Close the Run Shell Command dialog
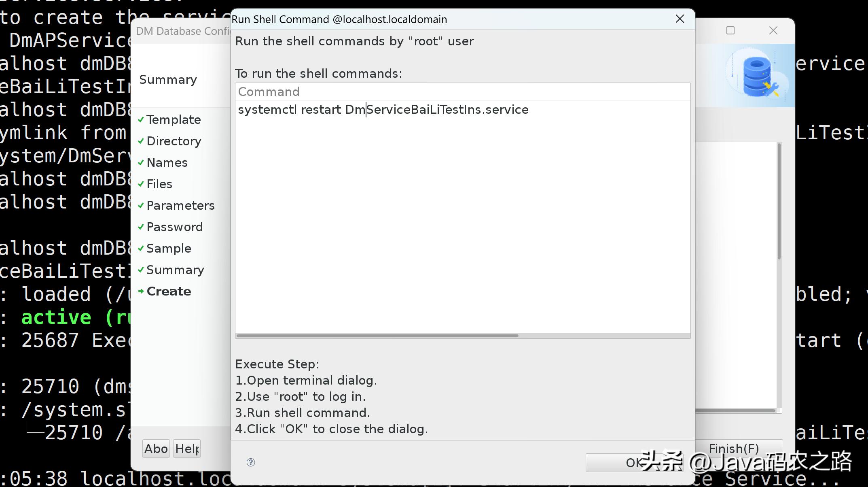The height and width of the screenshot is (487, 868). [x=680, y=19]
